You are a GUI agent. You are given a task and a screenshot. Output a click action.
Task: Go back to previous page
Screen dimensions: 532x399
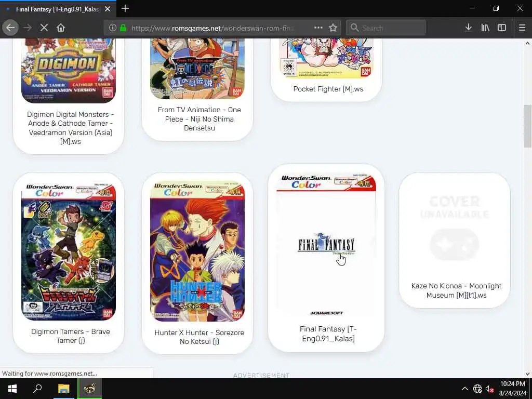pyautogui.click(x=10, y=28)
